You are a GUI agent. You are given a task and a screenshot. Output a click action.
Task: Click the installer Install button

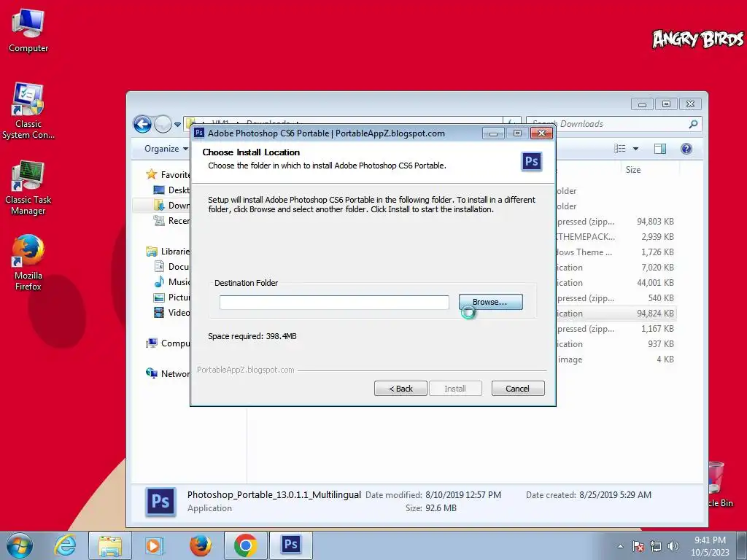(455, 389)
